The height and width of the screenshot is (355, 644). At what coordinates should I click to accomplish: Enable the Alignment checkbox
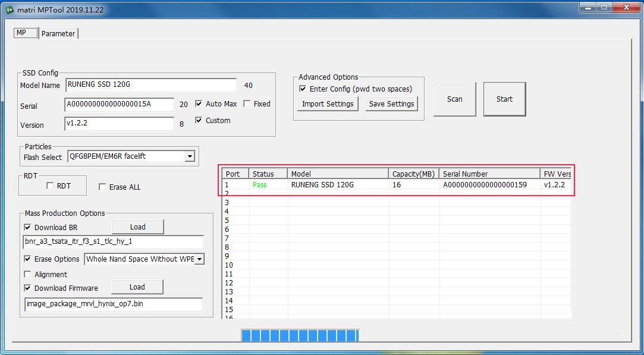click(27, 274)
